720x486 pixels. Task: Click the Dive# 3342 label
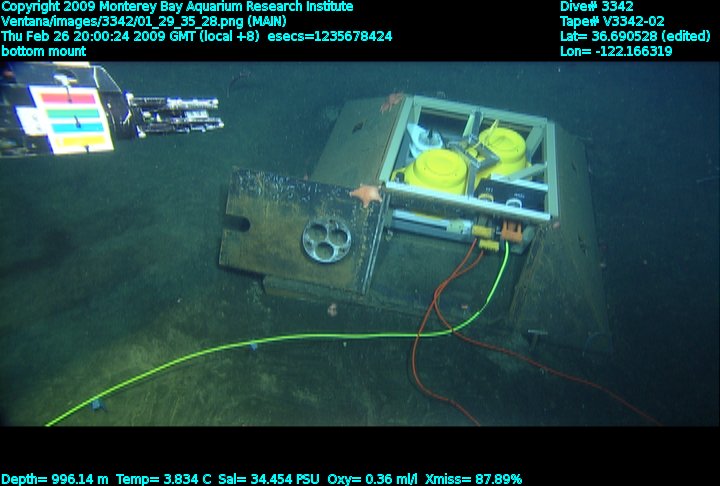[597, 7]
